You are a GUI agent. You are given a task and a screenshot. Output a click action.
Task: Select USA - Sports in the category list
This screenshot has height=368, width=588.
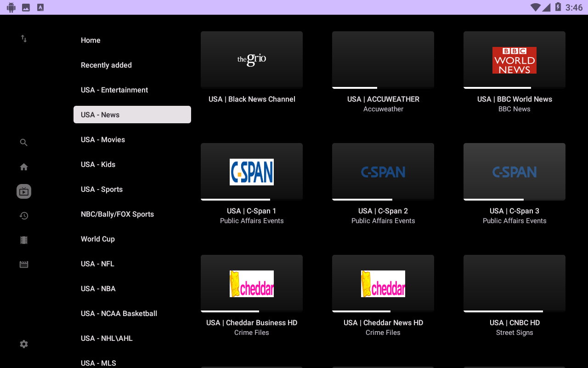click(102, 190)
